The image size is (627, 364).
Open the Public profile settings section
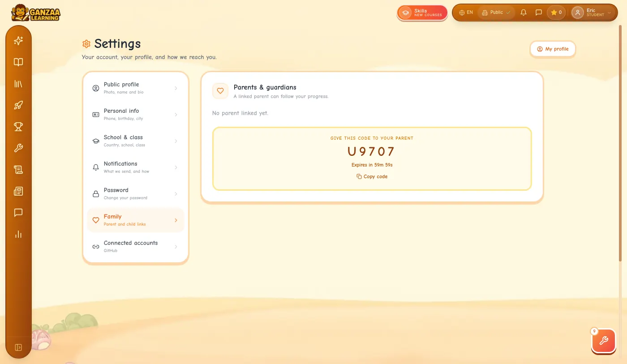[x=136, y=88]
